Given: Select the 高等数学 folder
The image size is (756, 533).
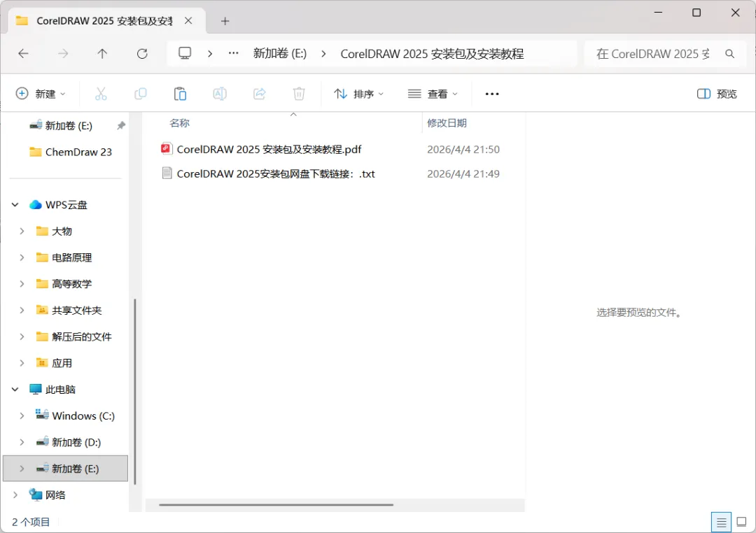Looking at the screenshot, I should tap(72, 284).
